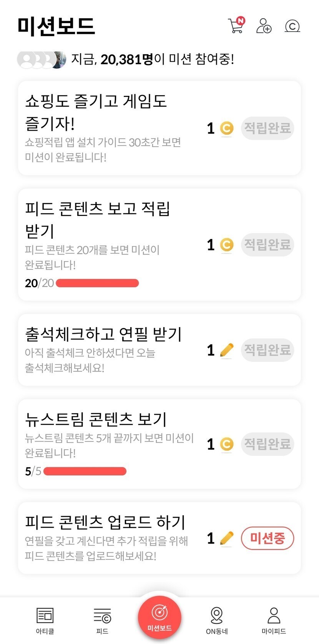
Task: Click the 20/20 feed content progress bar
Action: tap(97, 283)
